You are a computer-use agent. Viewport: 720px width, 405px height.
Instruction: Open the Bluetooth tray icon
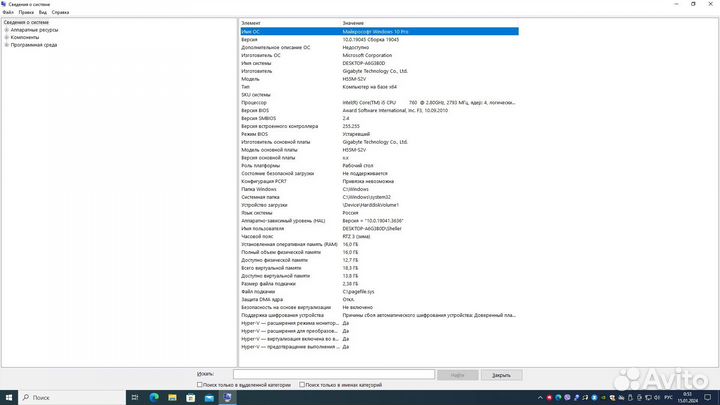click(x=594, y=398)
